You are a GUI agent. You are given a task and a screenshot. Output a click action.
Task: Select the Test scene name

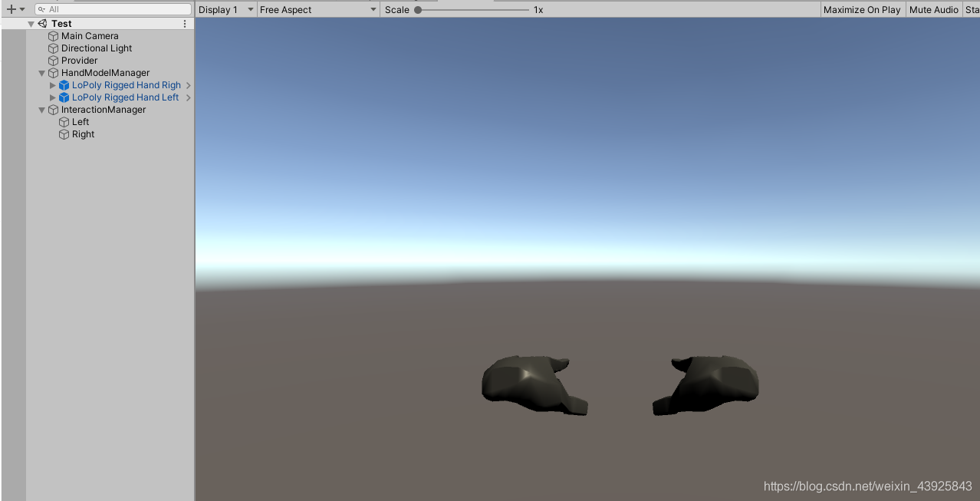tap(61, 24)
